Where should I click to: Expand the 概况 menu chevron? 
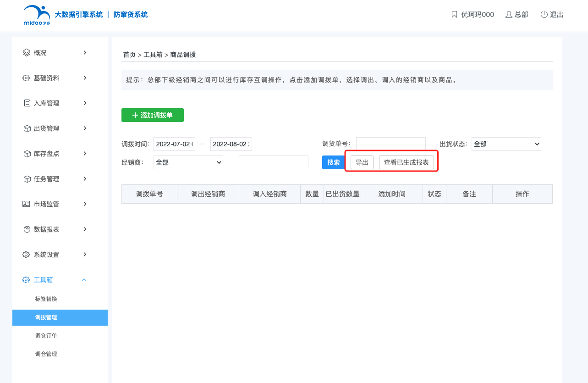(x=85, y=53)
